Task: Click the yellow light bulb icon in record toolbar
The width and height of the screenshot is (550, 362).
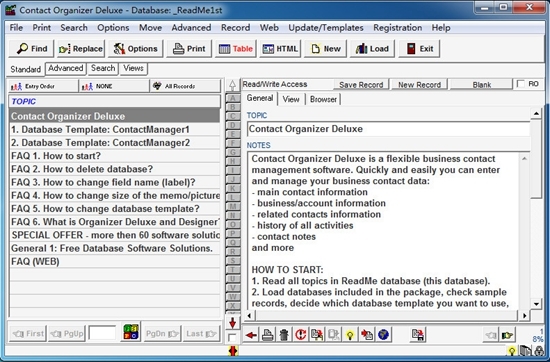Action: 350,335
